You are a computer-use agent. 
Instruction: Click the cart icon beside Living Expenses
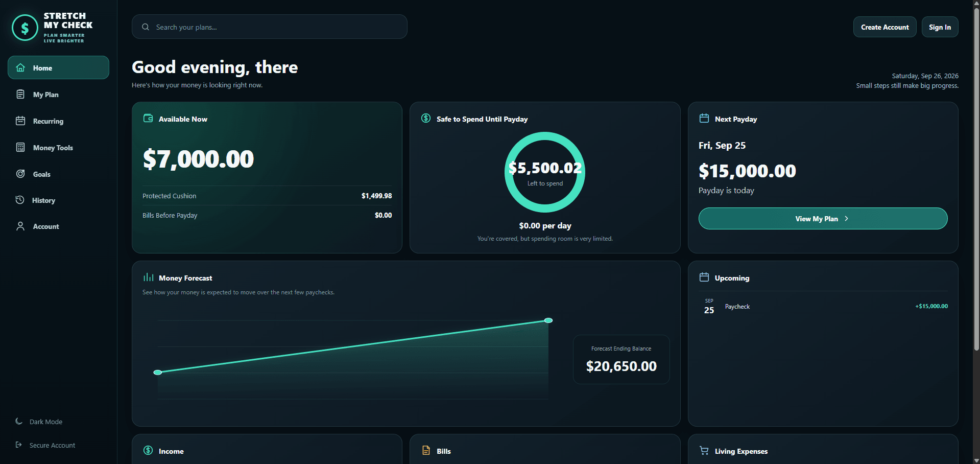[x=704, y=450]
